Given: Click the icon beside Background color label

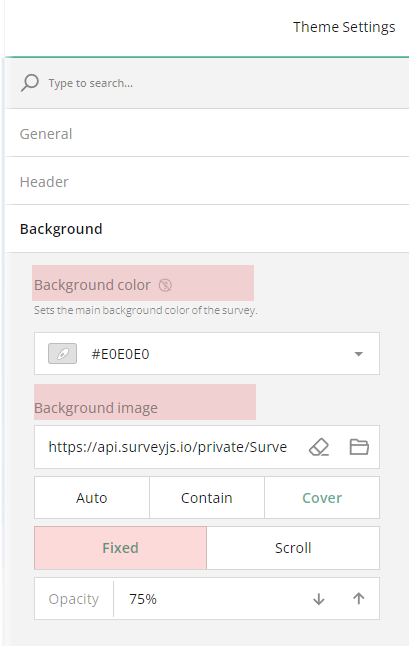Looking at the screenshot, I should [x=165, y=285].
